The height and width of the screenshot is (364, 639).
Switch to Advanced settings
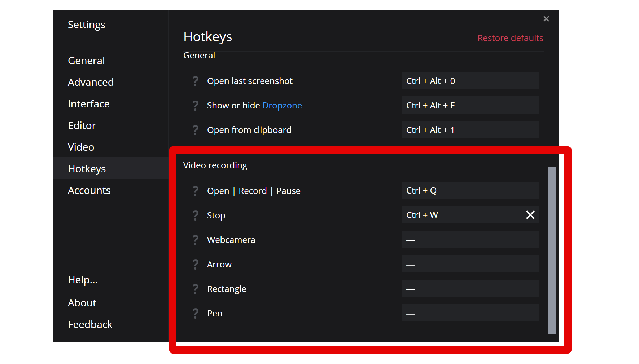(91, 82)
